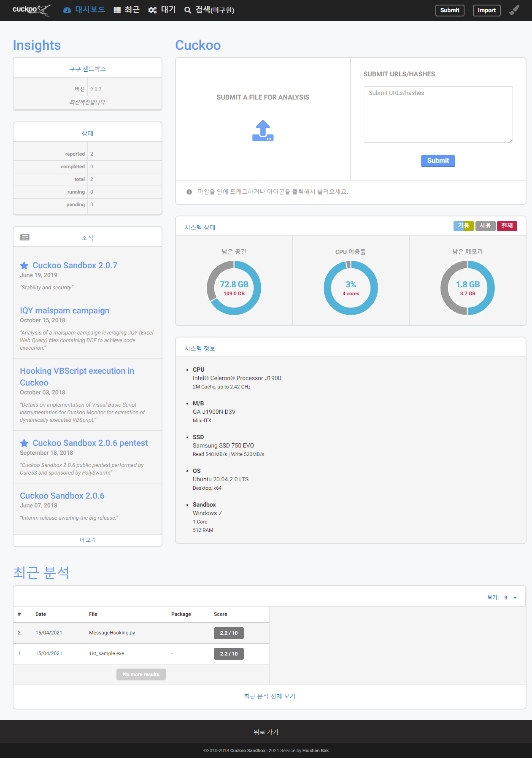Click the Cuckoo logo in navbar

[32, 10]
